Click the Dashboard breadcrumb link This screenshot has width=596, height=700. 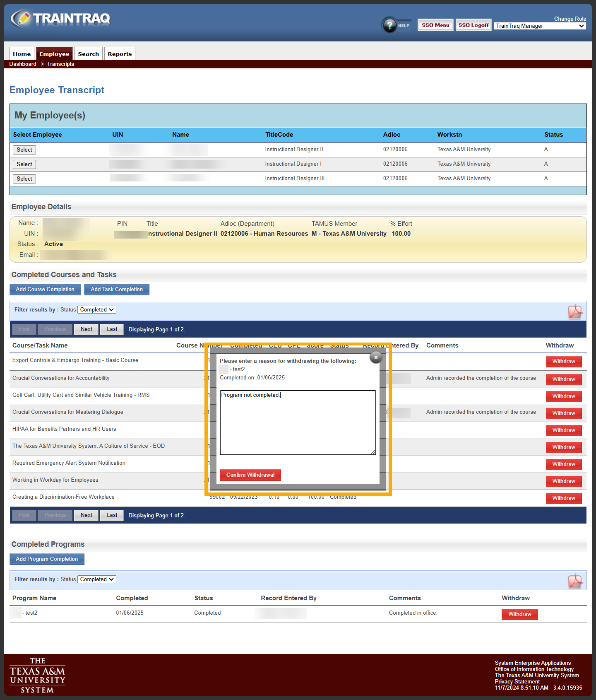click(x=23, y=64)
